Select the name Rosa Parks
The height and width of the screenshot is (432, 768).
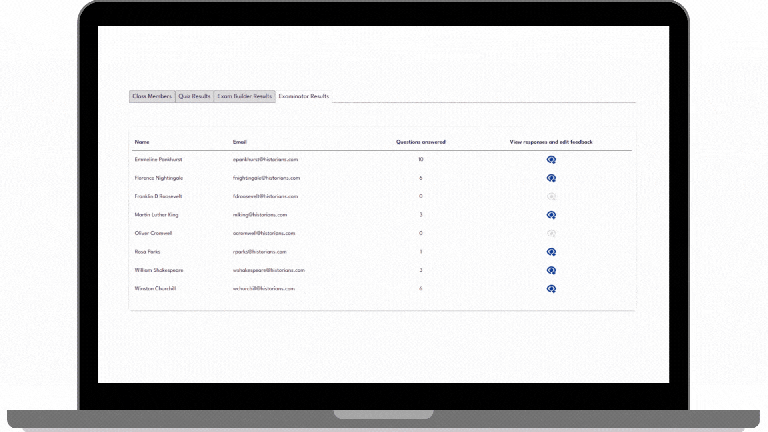click(147, 252)
